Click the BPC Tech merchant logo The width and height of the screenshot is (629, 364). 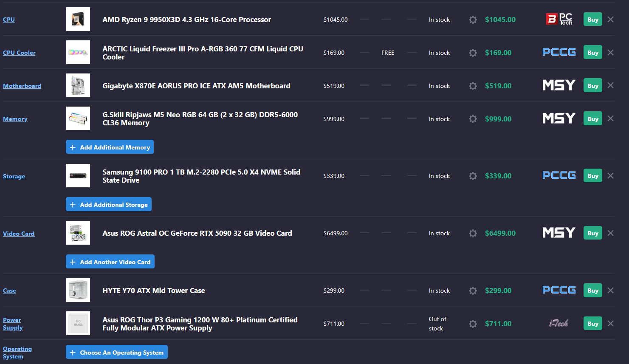tap(559, 19)
